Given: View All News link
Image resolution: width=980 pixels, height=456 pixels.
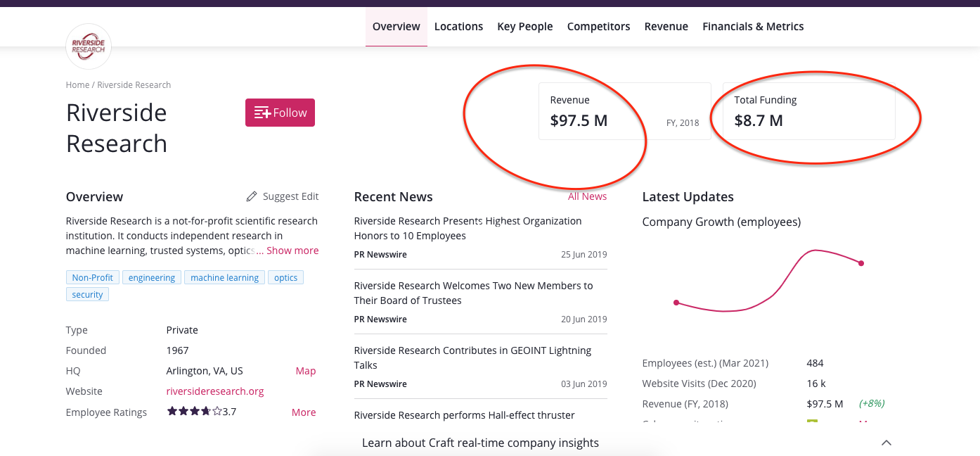Looking at the screenshot, I should tap(588, 196).
